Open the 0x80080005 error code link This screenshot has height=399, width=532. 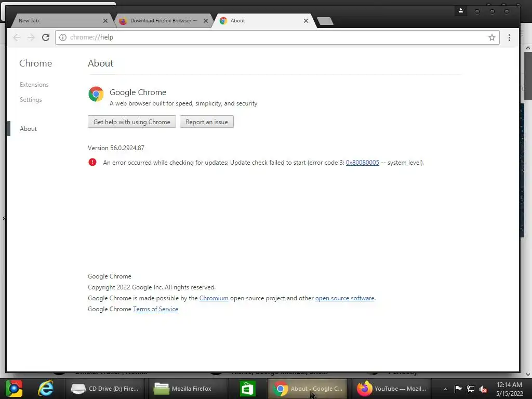click(362, 163)
